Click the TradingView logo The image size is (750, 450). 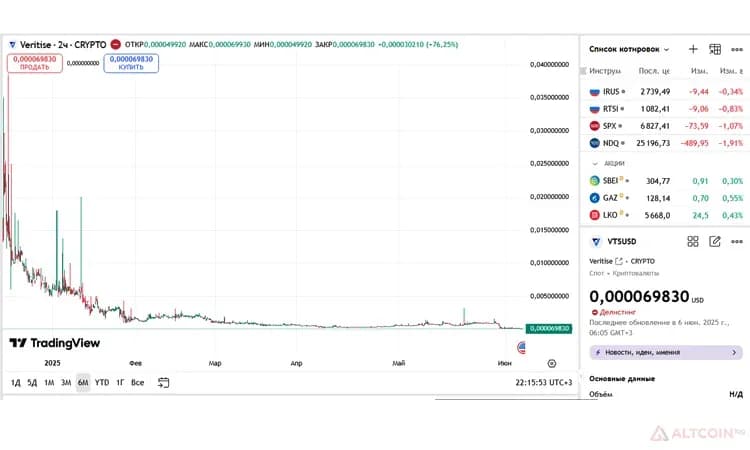pyautogui.click(x=55, y=343)
